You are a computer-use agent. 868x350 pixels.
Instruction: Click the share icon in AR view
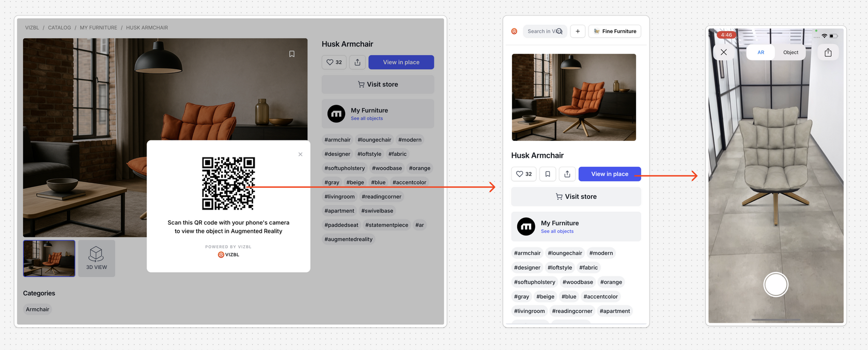[828, 52]
